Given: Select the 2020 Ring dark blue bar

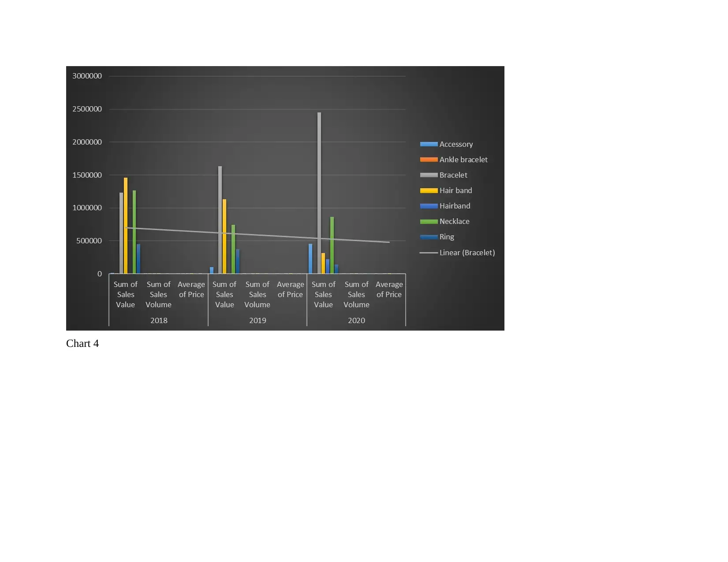Looking at the screenshot, I should [336, 269].
